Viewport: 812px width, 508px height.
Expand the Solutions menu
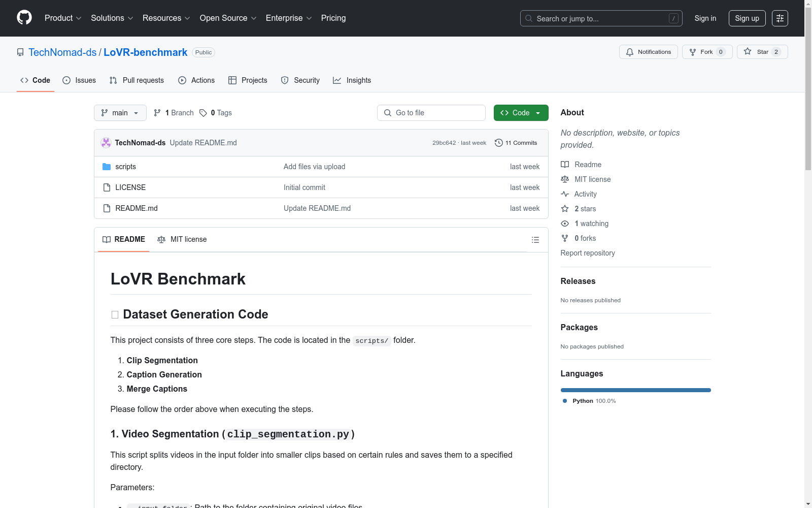[112, 18]
